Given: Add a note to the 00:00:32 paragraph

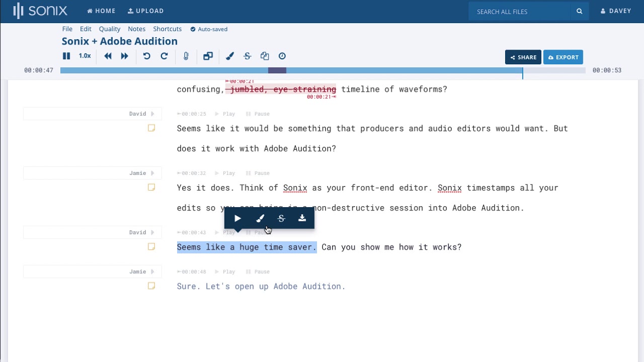Looking at the screenshot, I should (151, 188).
